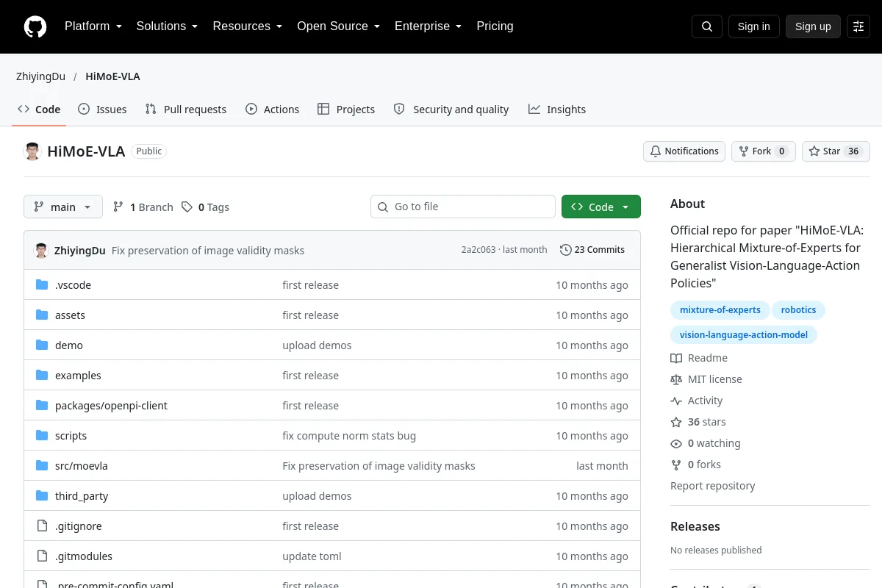Click the Sign in button
The width and height of the screenshot is (882, 588).
tap(753, 26)
